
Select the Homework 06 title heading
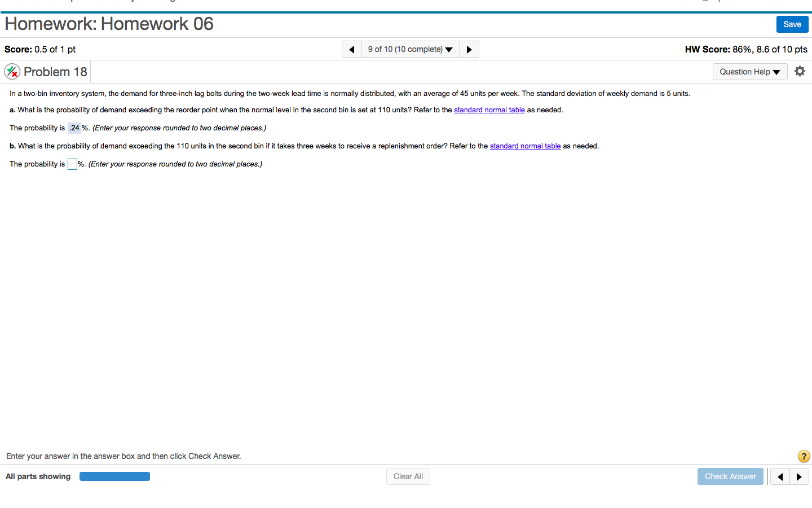109,24
